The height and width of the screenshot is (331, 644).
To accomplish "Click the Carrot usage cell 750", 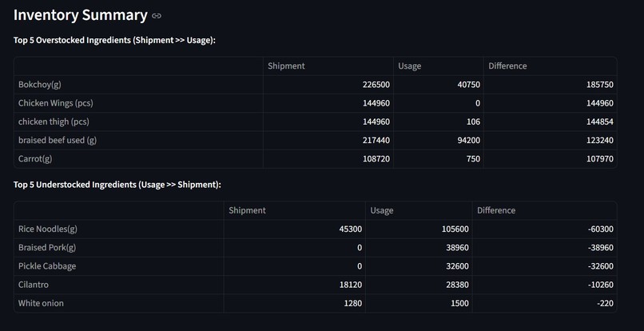I will coord(438,159).
